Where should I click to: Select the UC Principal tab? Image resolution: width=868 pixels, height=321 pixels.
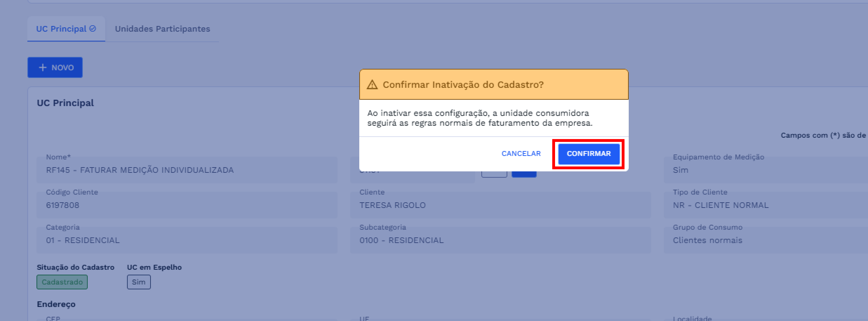point(66,29)
